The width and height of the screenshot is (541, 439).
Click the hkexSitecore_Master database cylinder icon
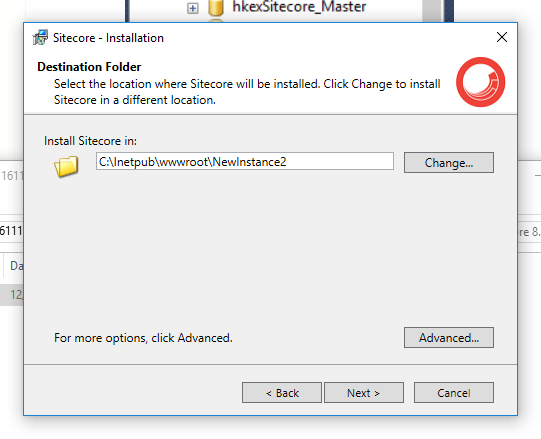tap(216, 8)
